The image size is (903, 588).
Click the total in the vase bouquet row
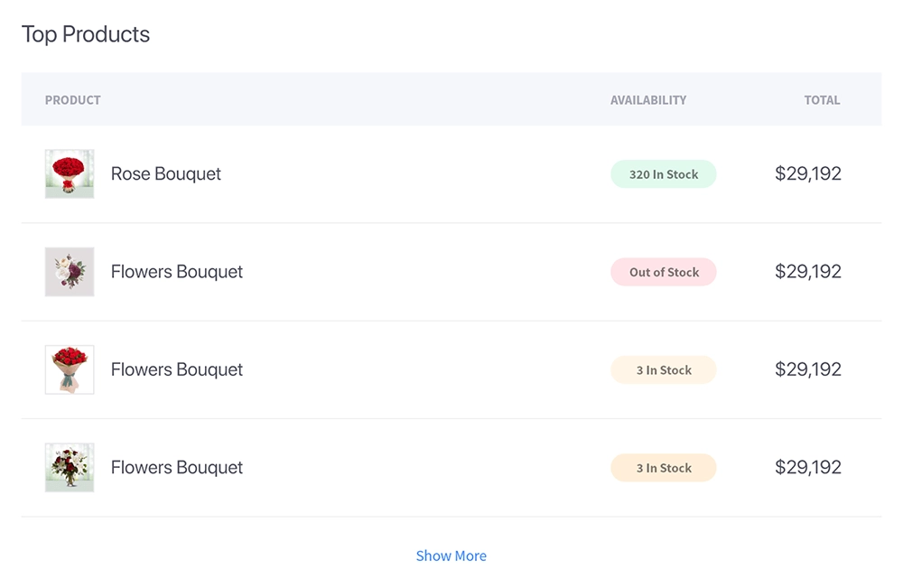[x=808, y=467]
